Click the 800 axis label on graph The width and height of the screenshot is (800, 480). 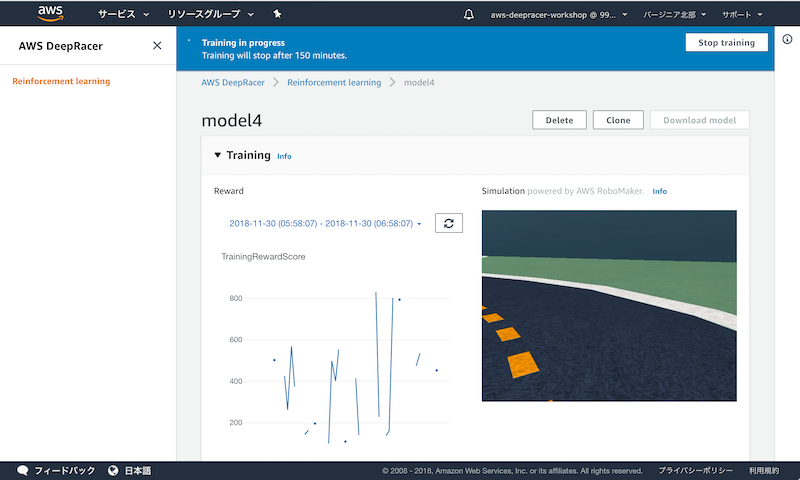pyautogui.click(x=236, y=298)
